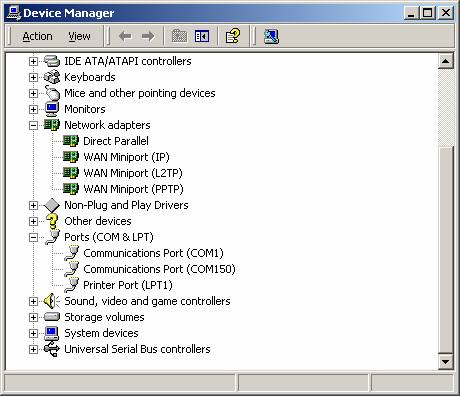
Task: Click the yellow question mark Other devices icon
Action: click(52, 221)
